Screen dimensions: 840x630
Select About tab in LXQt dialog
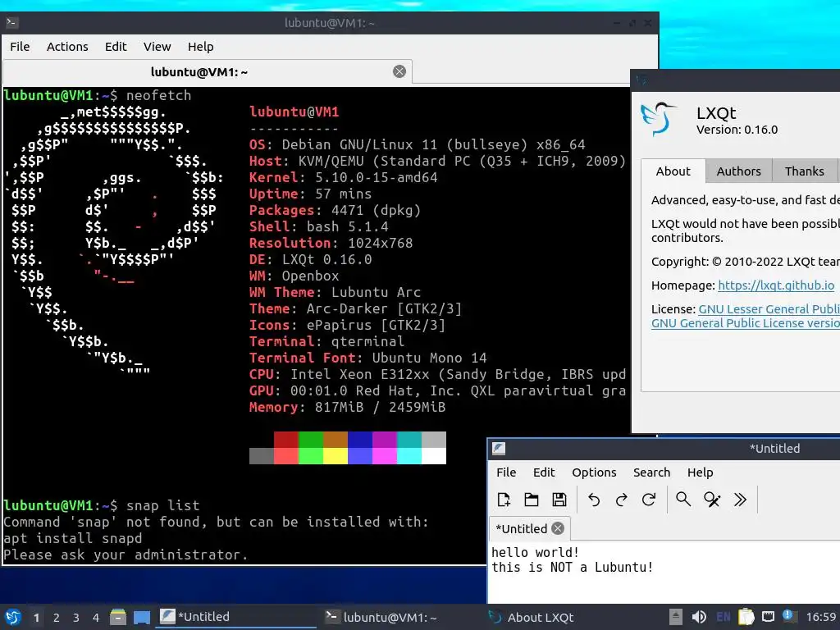(x=673, y=171)
